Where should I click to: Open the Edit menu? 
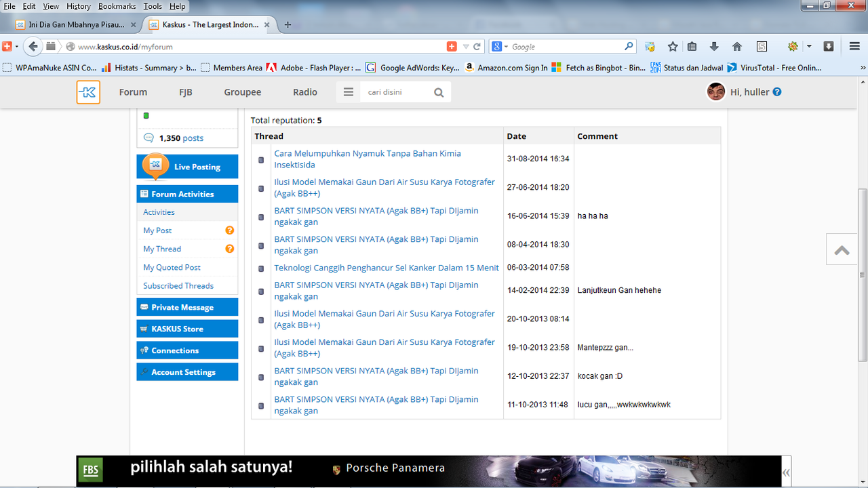click(x=29, y=6)
